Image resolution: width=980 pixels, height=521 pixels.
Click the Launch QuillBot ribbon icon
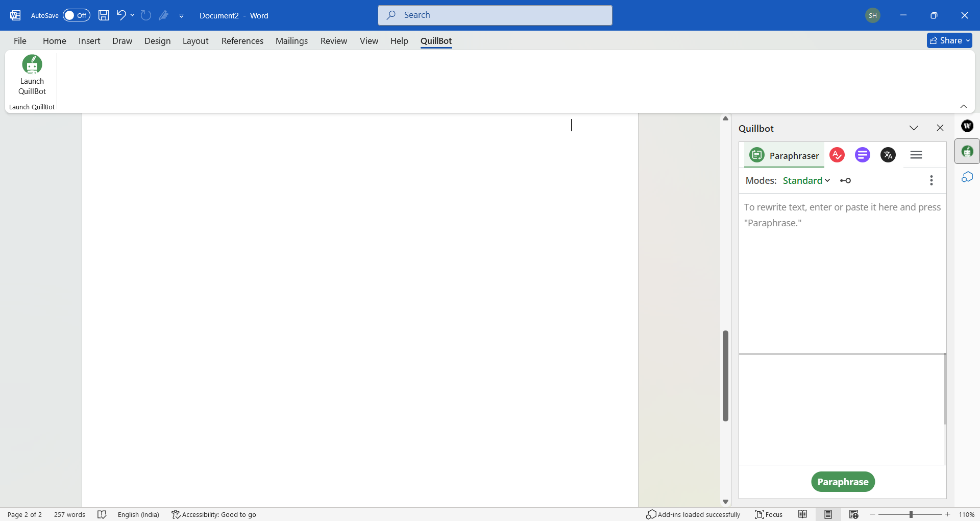(x=32, y=75)
